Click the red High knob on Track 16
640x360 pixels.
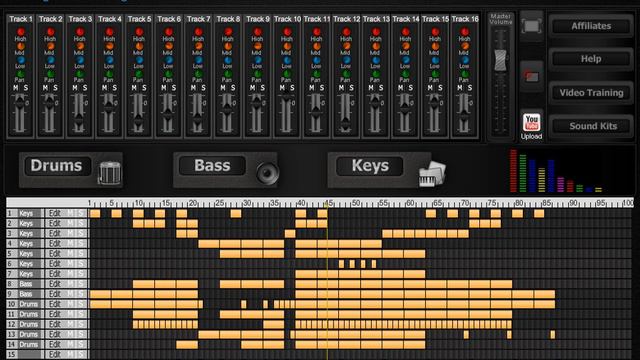[464, 31]
